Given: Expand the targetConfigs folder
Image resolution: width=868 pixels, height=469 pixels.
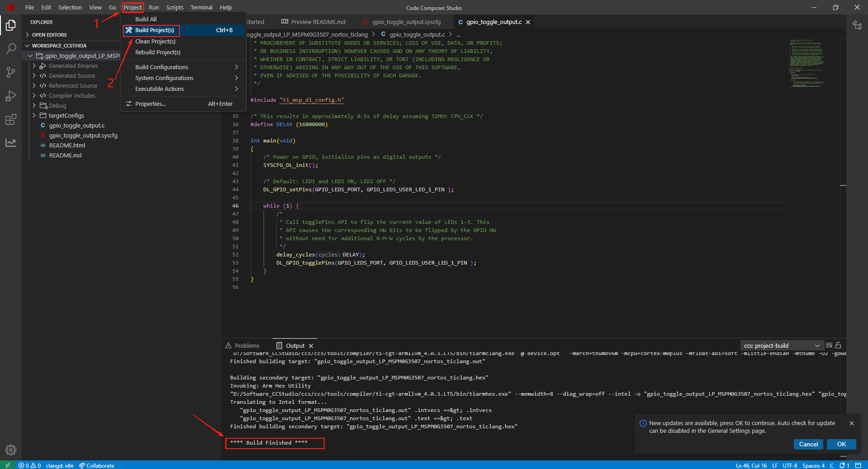Looking at the screenshot, I should [66, 115].
